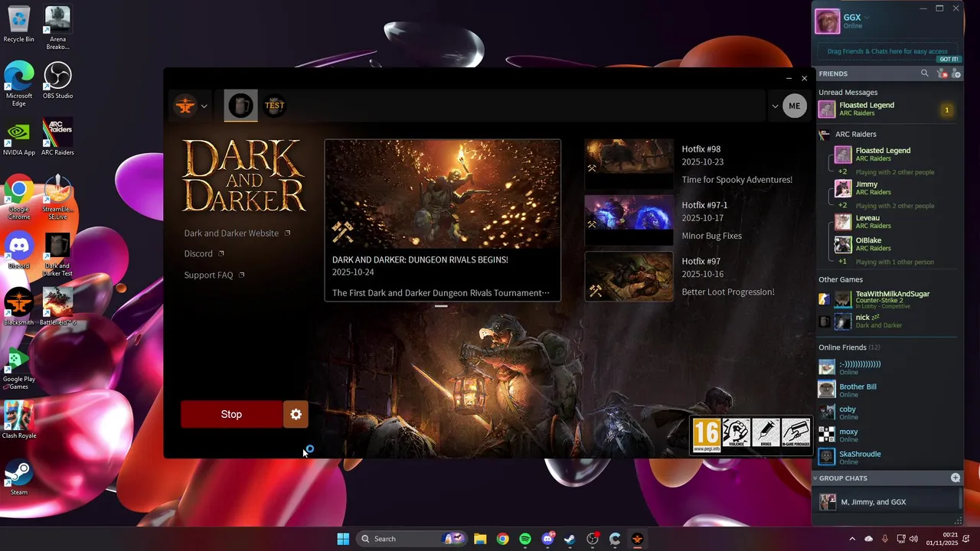Select the Dark and Darker game icon tab
The height and width of the screenshot is (551, 980).
click(x=240, y=106)
